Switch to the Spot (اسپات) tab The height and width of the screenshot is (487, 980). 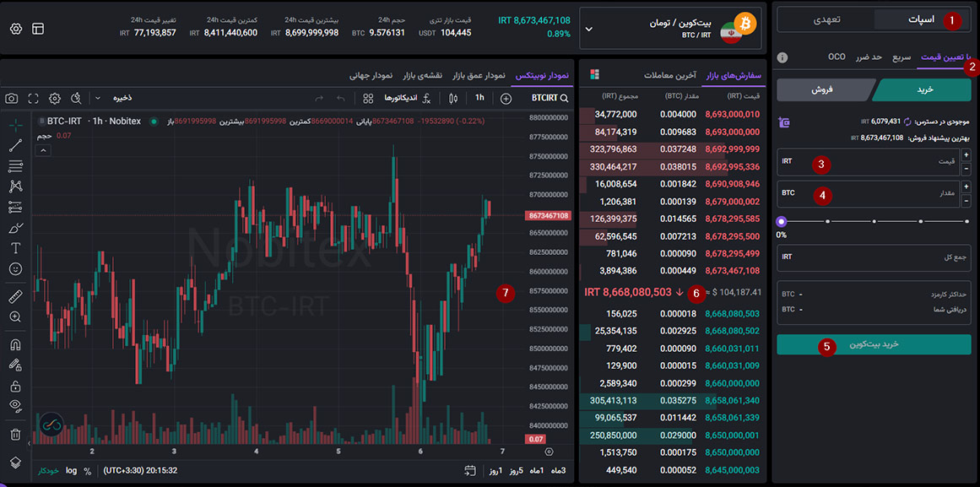tap(921, 19)
